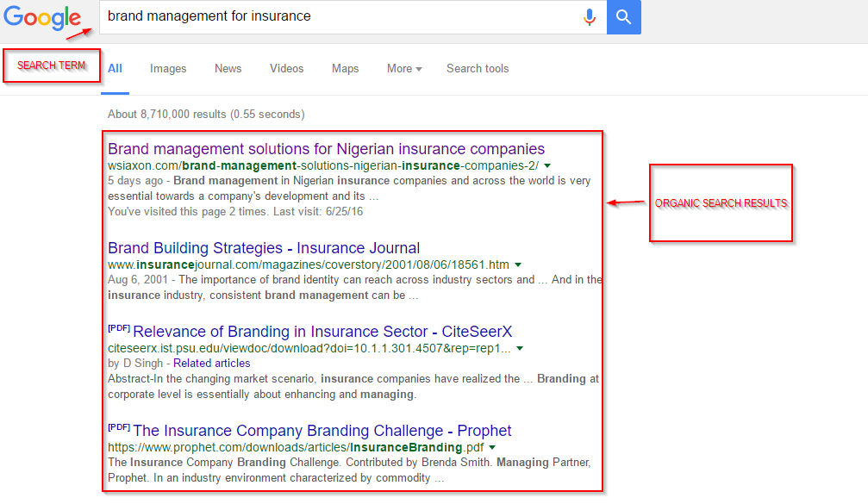
Task: Expand the arrow beside insurancejournal.com URL
Action: pos(518,264)
